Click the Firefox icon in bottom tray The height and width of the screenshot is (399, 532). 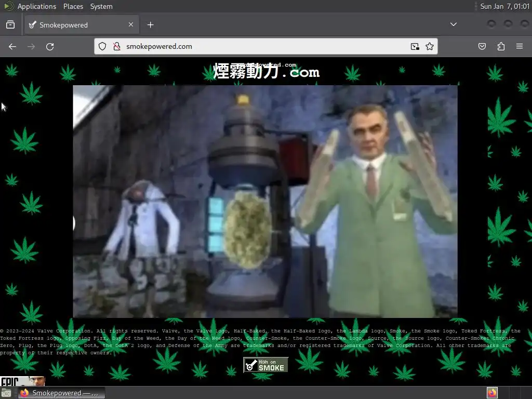492,393
